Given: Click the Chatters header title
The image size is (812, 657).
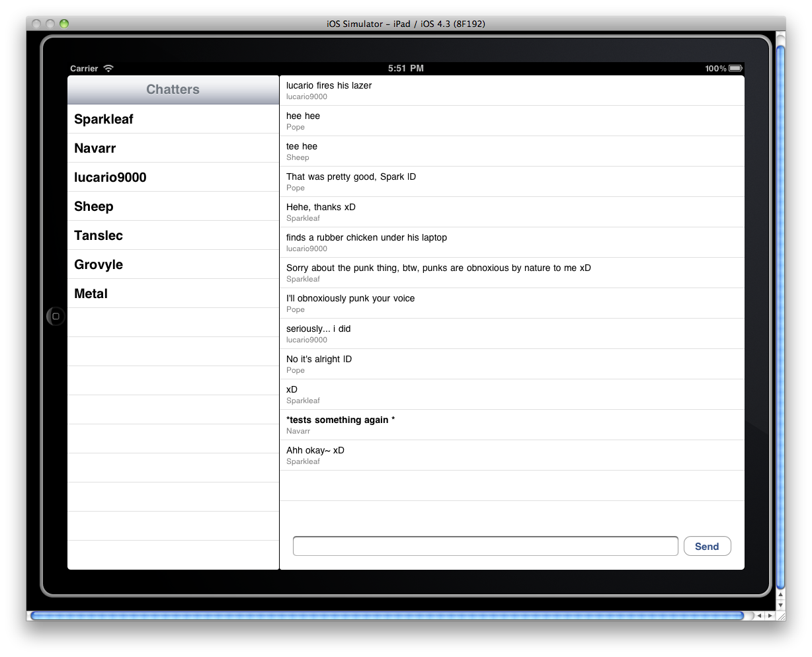Looking at the screenshot, I should click(x=173, y=89).
